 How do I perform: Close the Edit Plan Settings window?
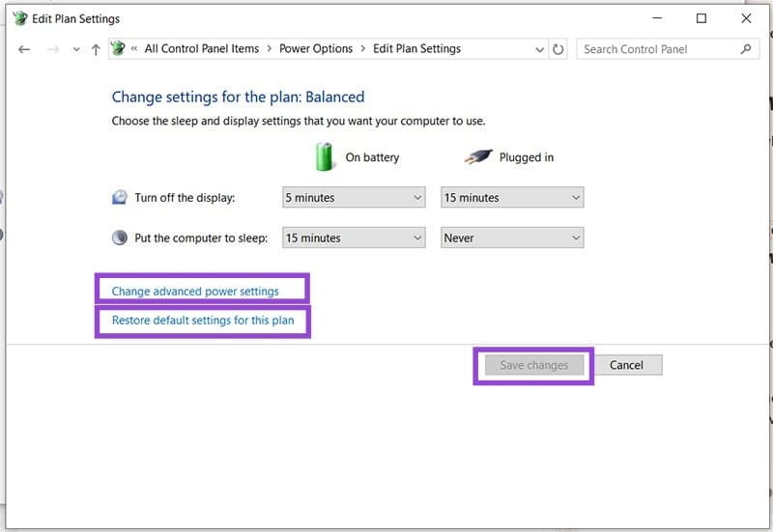pyautogui.click(x=746, y=18)
